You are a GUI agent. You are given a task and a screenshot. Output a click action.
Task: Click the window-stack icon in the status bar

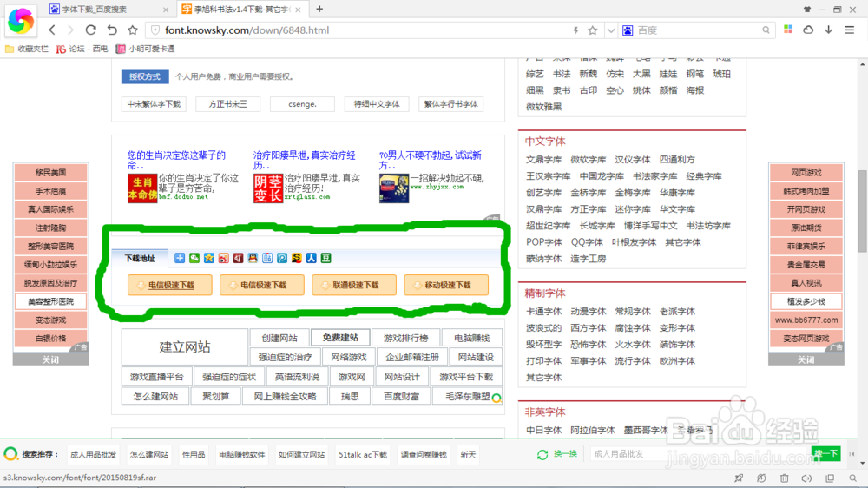pyautogui.click(x=830, y=478)
